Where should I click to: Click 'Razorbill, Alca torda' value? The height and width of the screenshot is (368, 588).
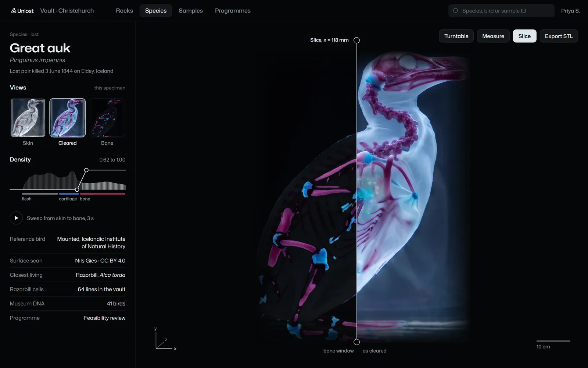pyautogui.click(x=101, y=275)
